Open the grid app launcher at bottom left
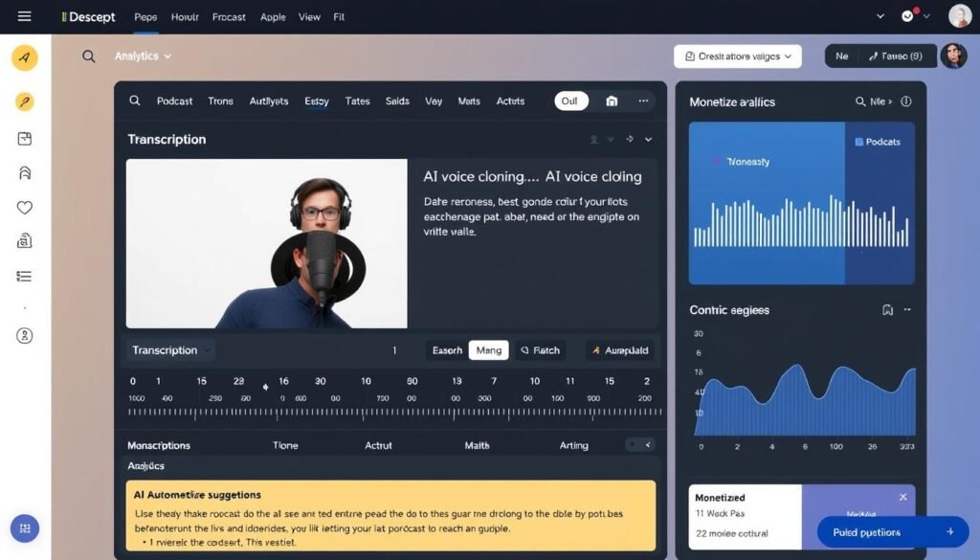980x560 pixels. (x=25, y=527)
